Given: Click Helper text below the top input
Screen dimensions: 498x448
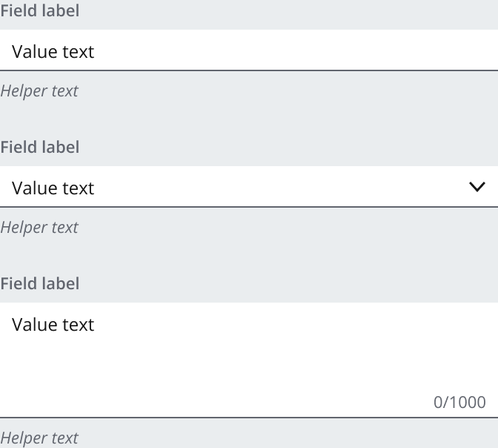Looking at the screenshot, I should (39, 91).
